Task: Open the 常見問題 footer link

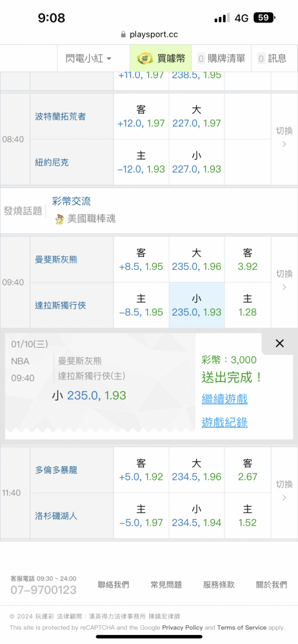Action: click(x=166, y=585)
